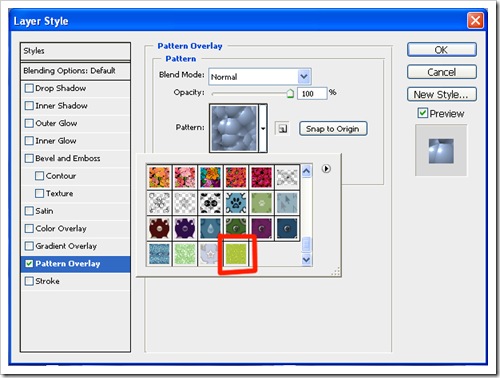The width and height of the screenshot is (500, 378).
Task: Toggle the Inner Glow checkbox
Action: click(29, 141)
